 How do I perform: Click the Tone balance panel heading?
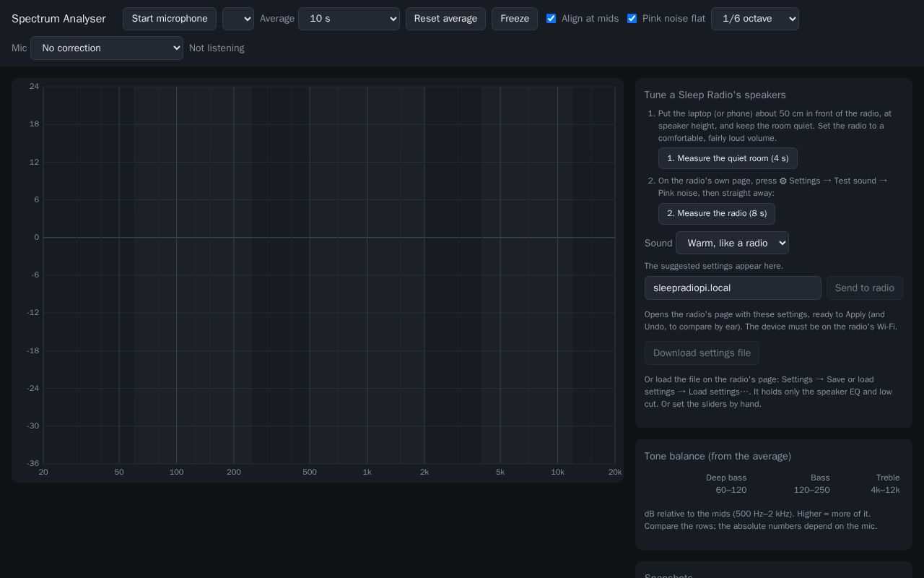pyautogui.click(x=718, y=457)
